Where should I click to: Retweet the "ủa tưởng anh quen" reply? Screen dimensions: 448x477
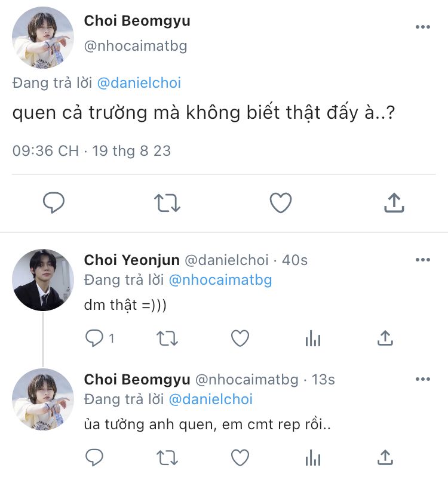pos(167,458)
